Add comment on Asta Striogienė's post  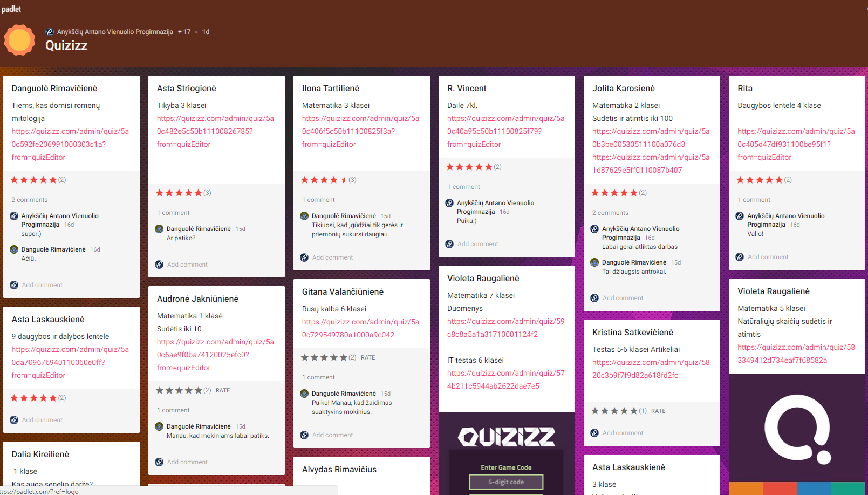[x=187, y=265]
